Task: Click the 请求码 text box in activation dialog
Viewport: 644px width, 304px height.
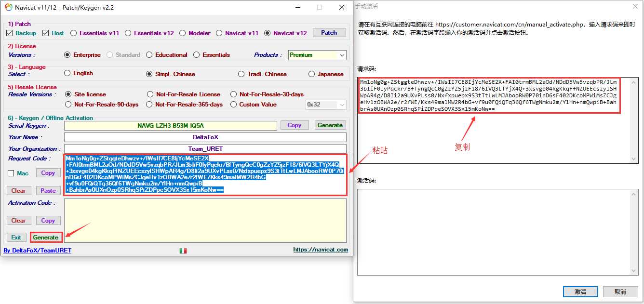Action: [498, 120]
